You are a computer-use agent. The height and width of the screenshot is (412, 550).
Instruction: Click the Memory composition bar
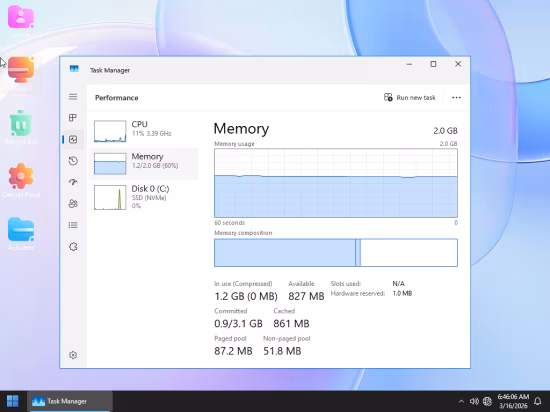(336, 252)
